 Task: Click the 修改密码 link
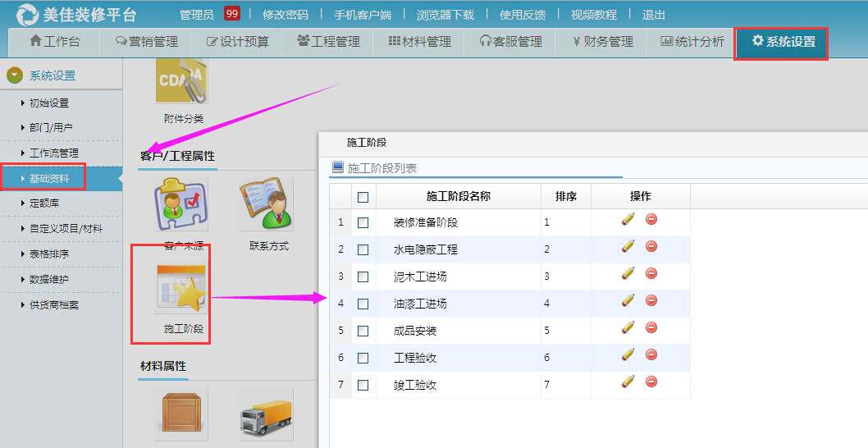click(x=286, y=15)
